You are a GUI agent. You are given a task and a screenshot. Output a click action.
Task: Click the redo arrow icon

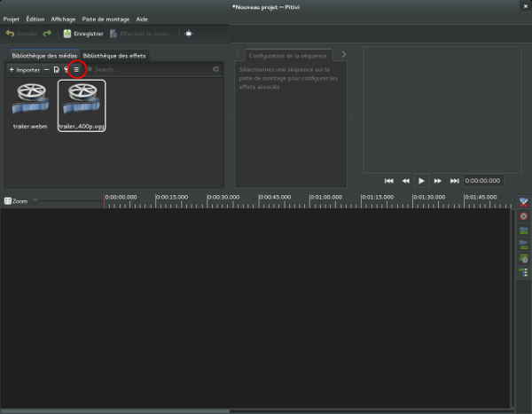coord(47,34)
